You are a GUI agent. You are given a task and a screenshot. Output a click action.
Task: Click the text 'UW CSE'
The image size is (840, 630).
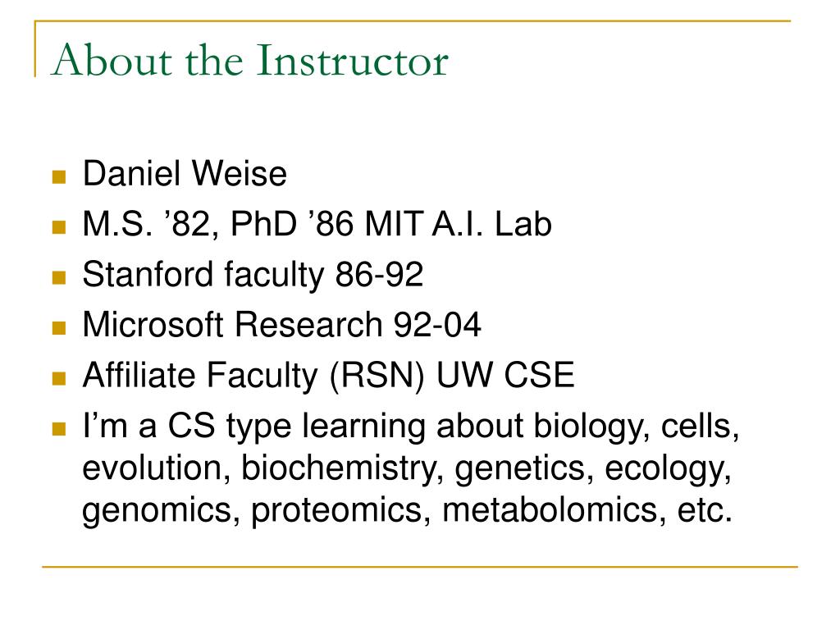pyautogui.click(x=505, y=375)
